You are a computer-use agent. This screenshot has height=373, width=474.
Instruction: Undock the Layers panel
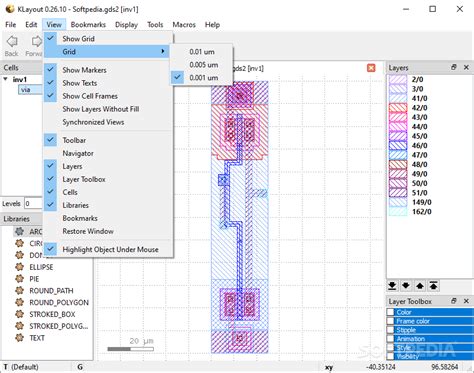454,67
